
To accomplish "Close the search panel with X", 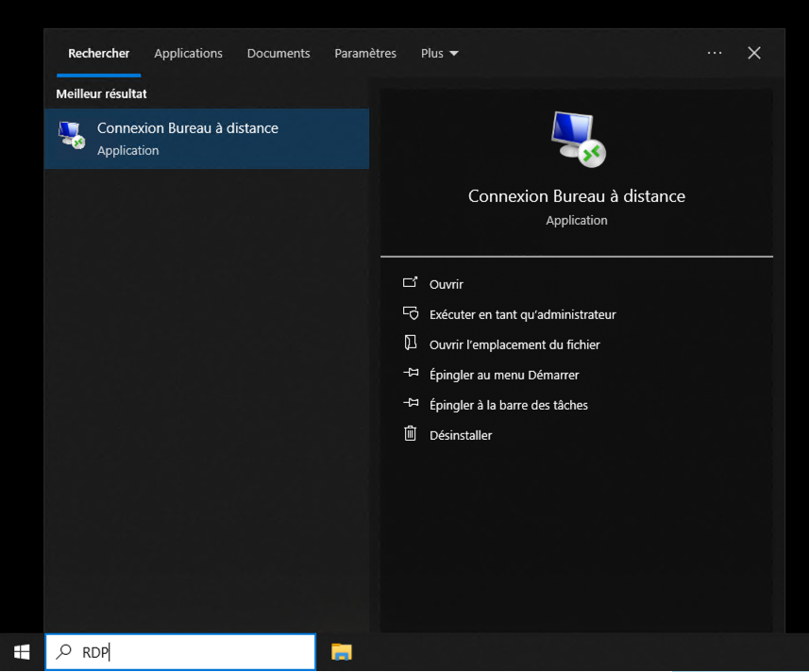I will point(754,53).
